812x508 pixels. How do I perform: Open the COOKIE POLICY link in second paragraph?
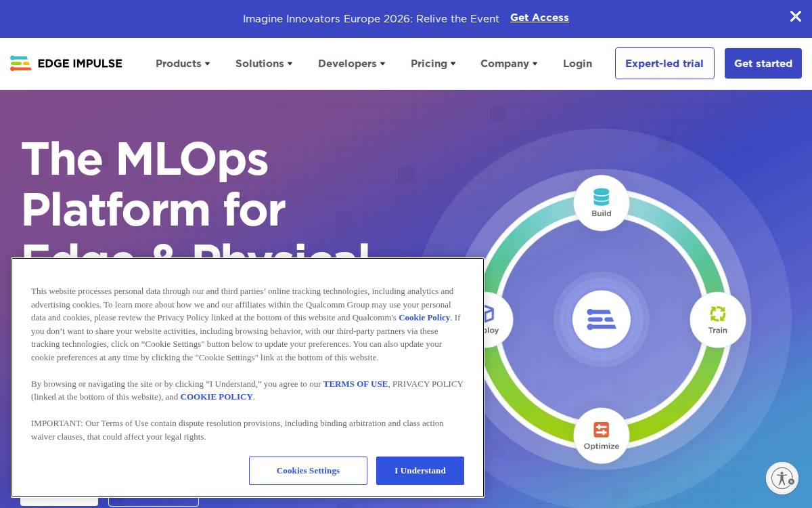(217, 397)
